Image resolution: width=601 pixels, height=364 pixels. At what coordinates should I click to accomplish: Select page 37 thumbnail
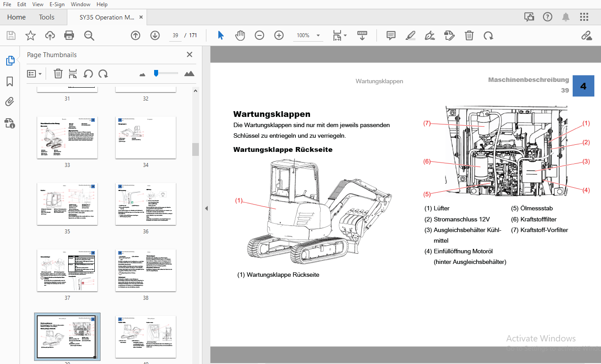point(67,270)
